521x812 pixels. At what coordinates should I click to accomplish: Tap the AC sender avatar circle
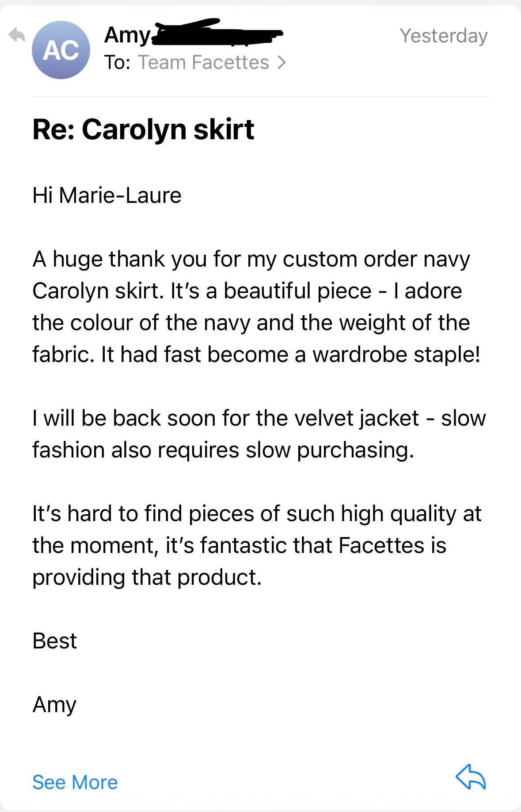[x=61, y=50]
